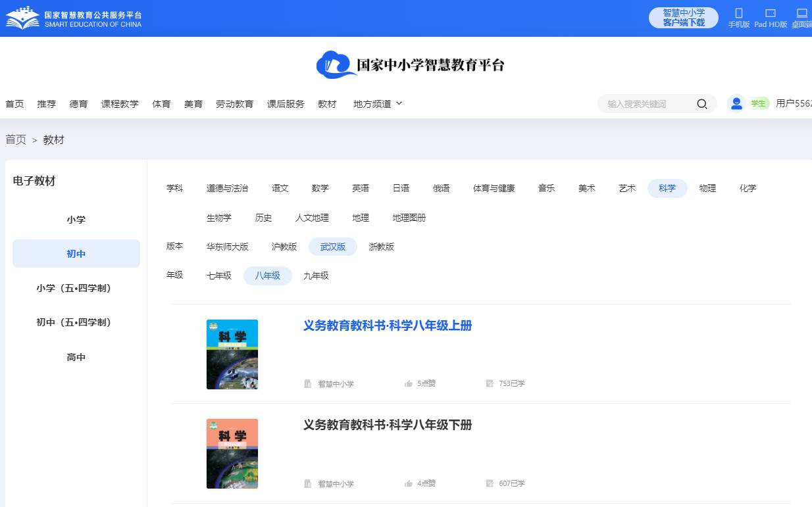Open the 美育 navigation item
The width and height of the screenshot is (812, 507).
point(193,104)
